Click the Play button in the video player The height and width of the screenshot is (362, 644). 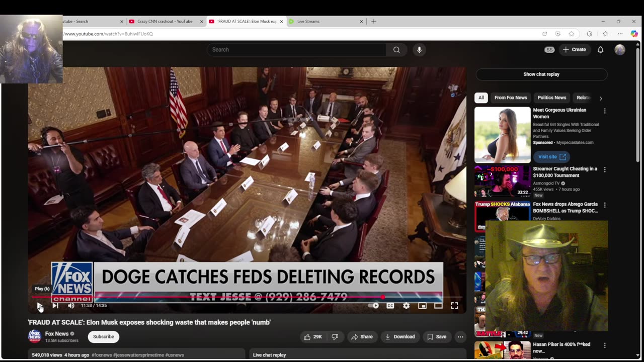(x=40, y=305)
